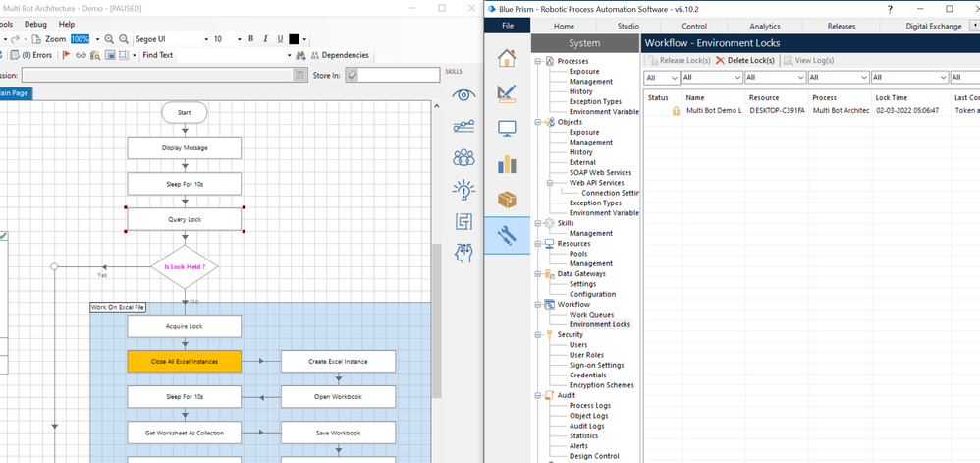Click the red breakpoint flag toolbar icon
This screenshot has height=463, width=980.
coord(66,55)
